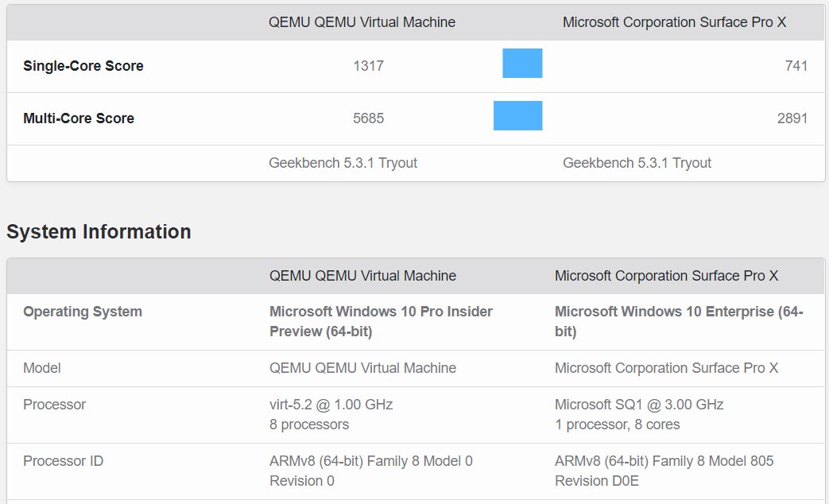Click virt-5.2 @ 1.00 GHz processor text
829x504 pixels.
pyautogui.click(x=331, y=405)
